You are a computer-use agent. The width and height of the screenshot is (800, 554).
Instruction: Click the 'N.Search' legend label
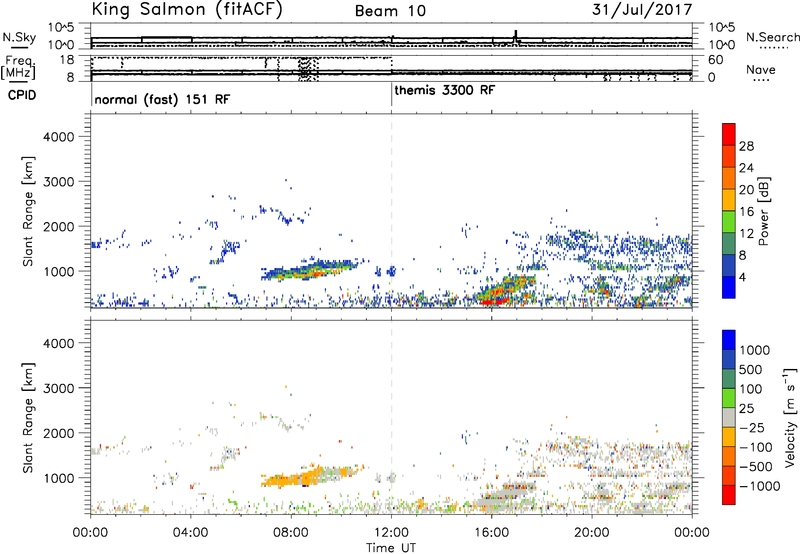(x=773, y=37)
